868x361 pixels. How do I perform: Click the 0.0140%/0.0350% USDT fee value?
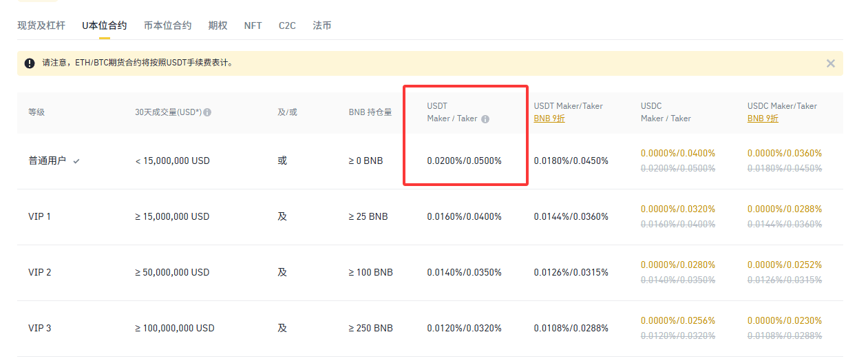tap(465, 272)
